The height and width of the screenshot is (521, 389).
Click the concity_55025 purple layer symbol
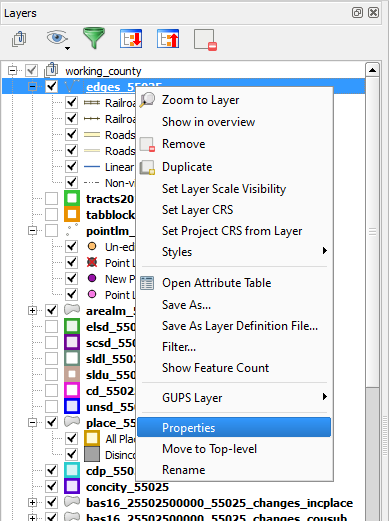point(72,486)
